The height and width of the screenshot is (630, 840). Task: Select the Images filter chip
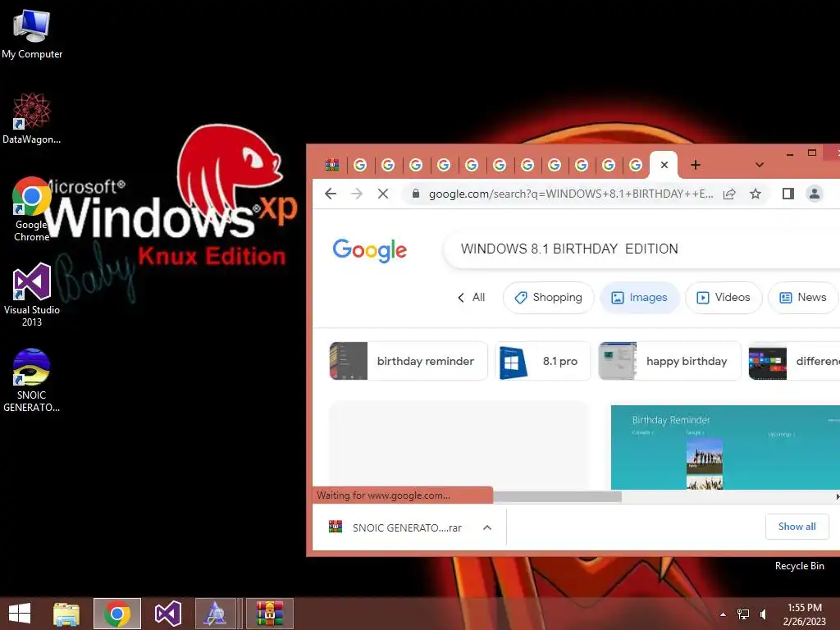pyautogui.click(x=640, y=297)
